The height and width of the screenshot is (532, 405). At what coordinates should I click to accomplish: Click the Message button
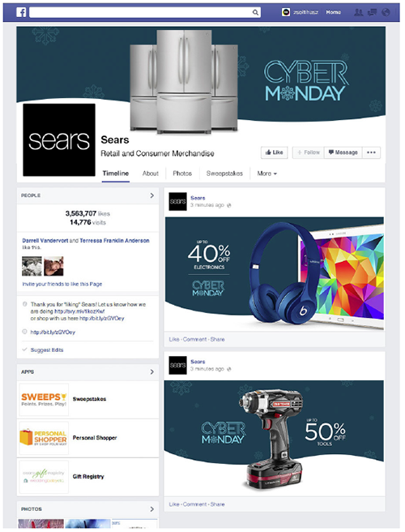(343, 152)
